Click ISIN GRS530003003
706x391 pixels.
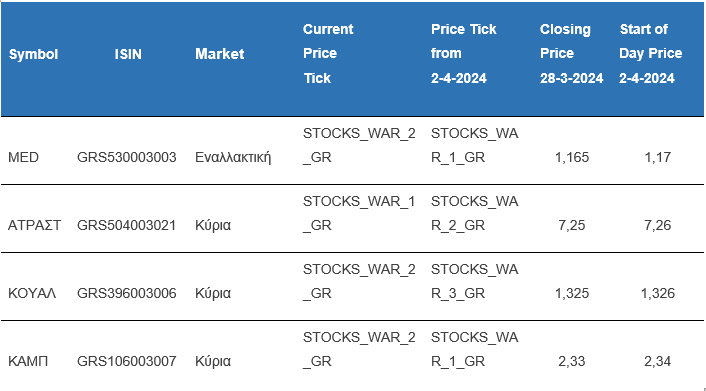tap(127, 157)
